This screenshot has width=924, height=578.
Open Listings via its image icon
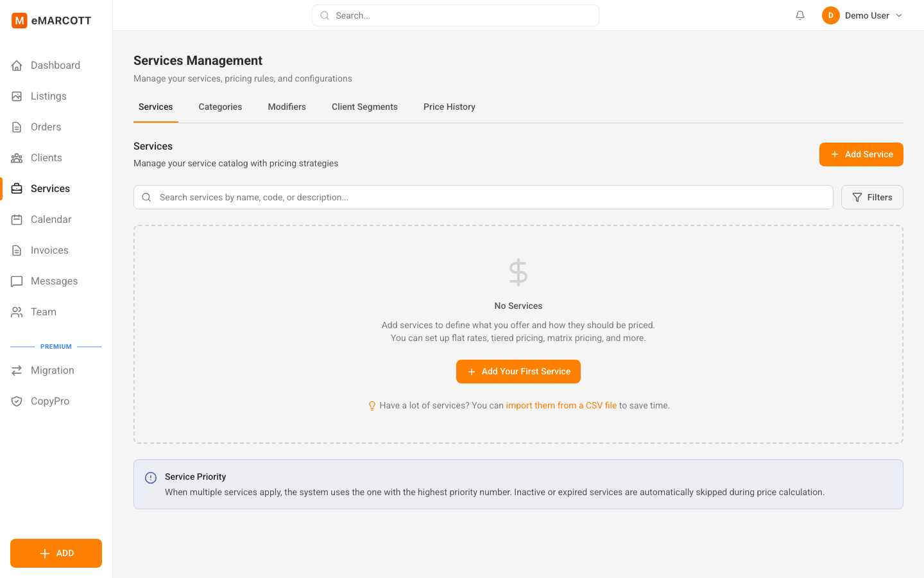(x=17, y=96)
